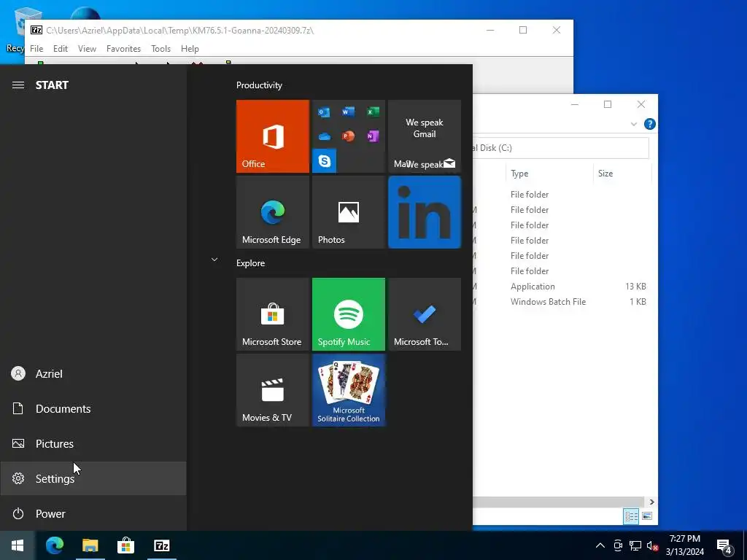This screenshot has height=560, width=747.
Task: Open the taskbar clock and date
Action: click(684, 545)
